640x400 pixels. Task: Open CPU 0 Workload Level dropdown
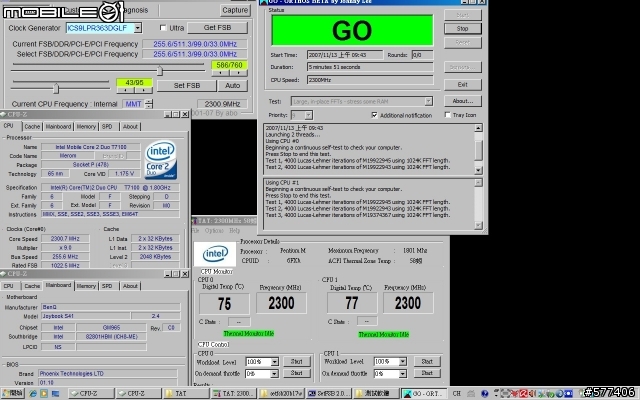click(274, 362)
